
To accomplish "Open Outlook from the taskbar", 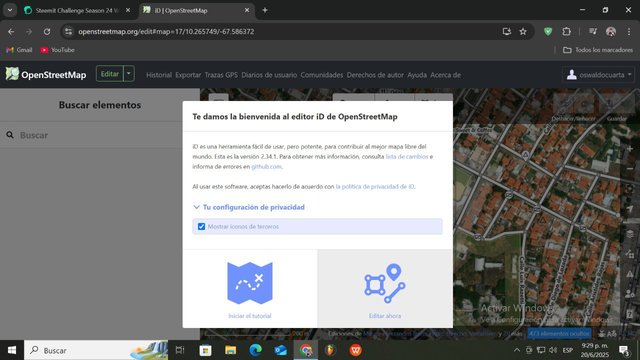I will tap(280, 350).
